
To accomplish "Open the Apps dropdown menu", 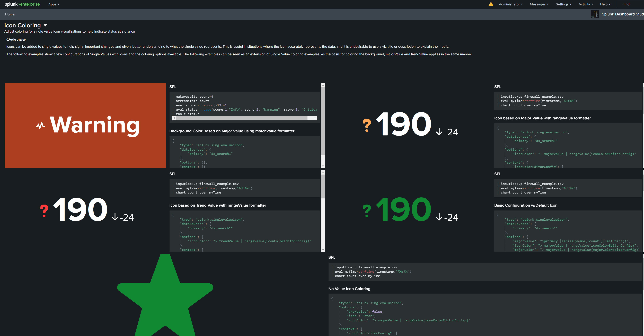I will (54, 4).
